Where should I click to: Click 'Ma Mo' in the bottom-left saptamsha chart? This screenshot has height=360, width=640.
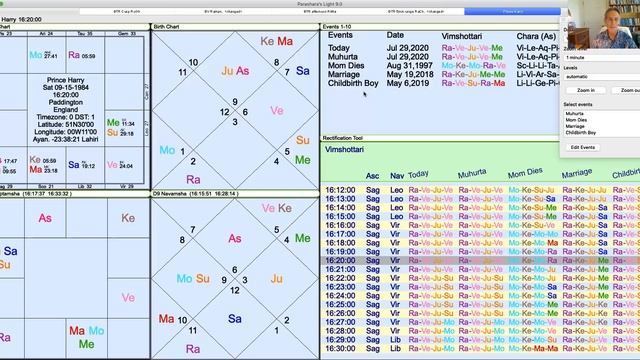point(87,331)
